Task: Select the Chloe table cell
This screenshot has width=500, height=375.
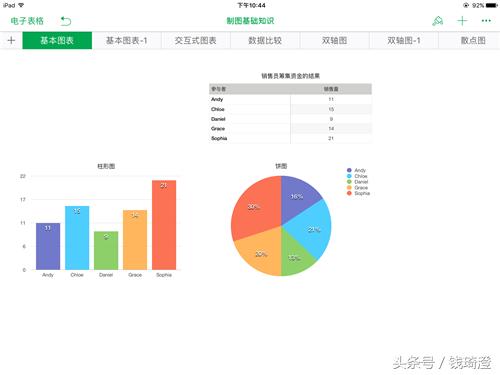Action: click(250, 109)
